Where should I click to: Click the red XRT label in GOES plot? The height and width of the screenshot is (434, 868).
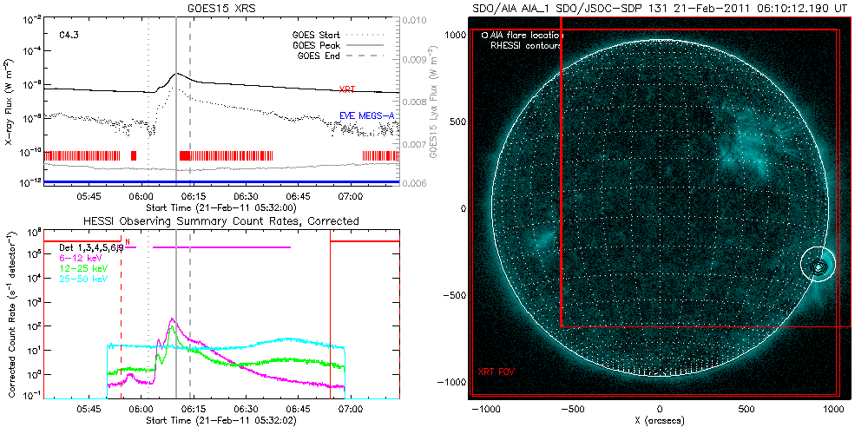(346, 89)
